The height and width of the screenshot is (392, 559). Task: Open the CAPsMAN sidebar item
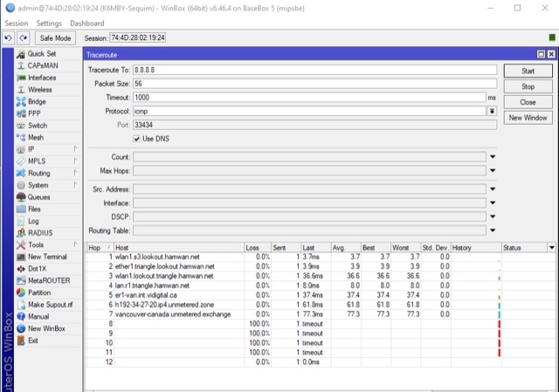(43, 65)
